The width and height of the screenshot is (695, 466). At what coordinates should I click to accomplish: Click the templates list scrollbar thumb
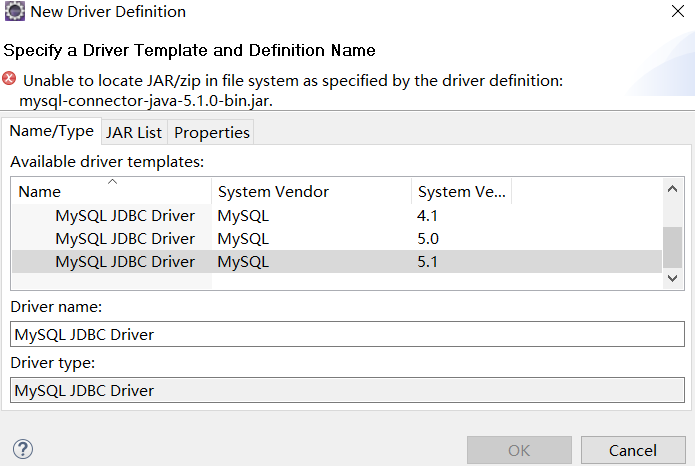coord(672,247)
